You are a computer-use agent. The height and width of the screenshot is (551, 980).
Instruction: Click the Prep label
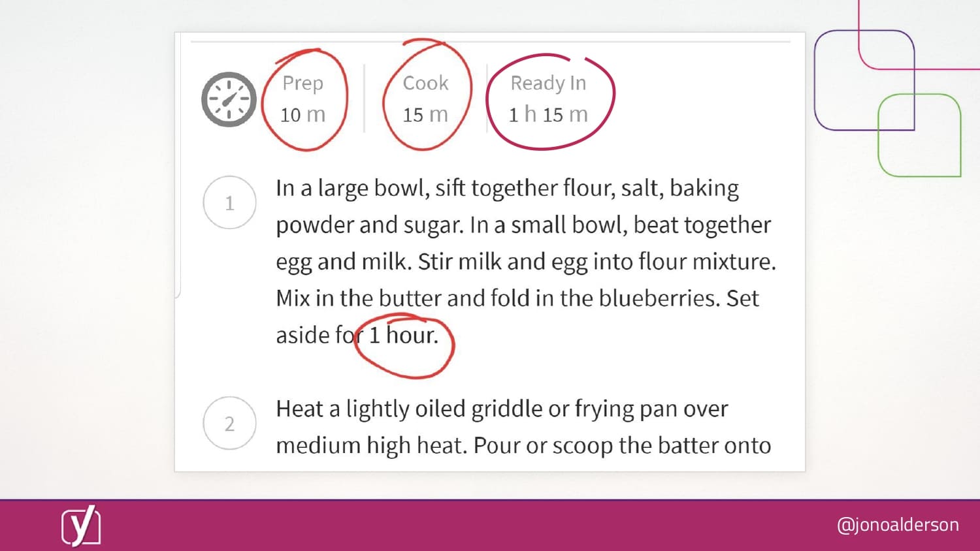pos(302,83)
